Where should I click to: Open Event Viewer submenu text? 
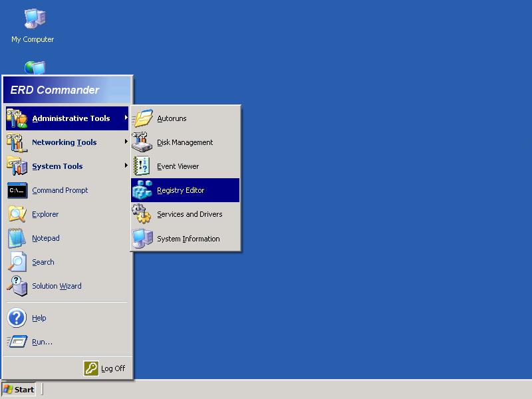point(178,166)
